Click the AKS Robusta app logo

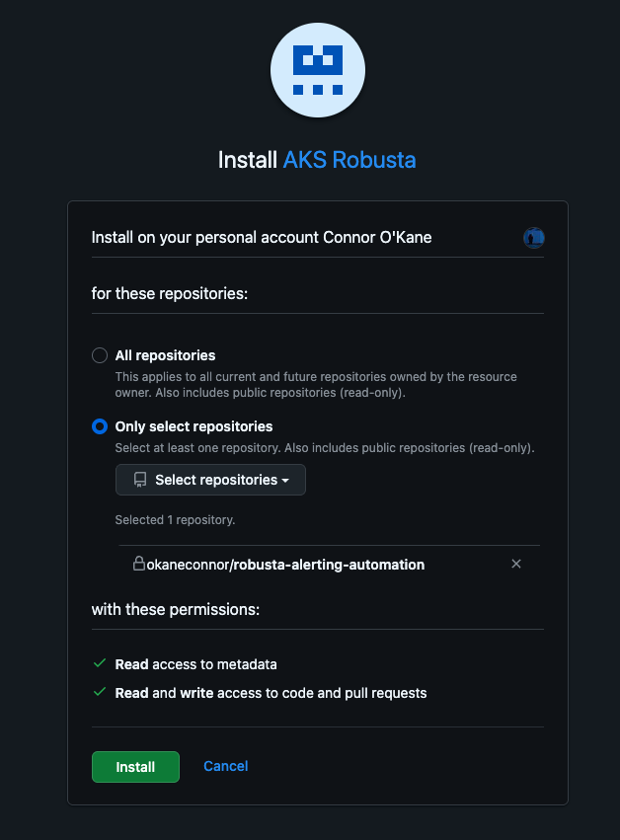coord(318,70)
